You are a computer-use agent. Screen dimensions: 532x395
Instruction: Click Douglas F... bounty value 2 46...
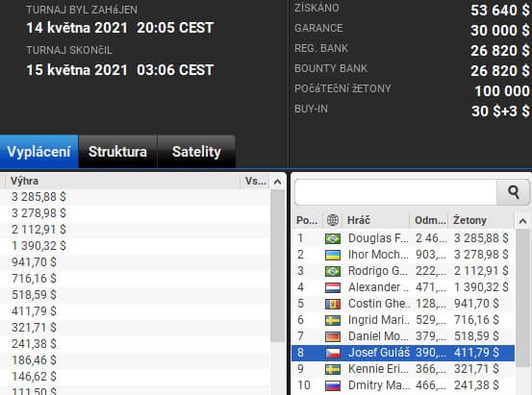pos(431,238)
